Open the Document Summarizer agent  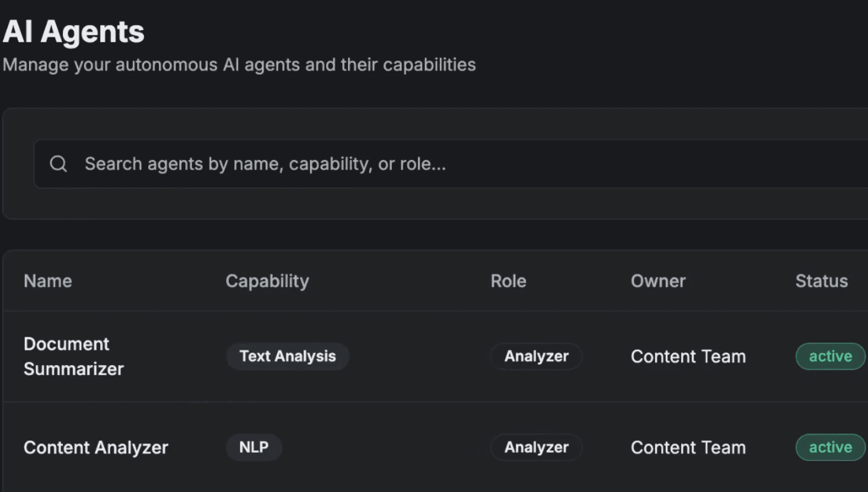(x=74, y=356)
